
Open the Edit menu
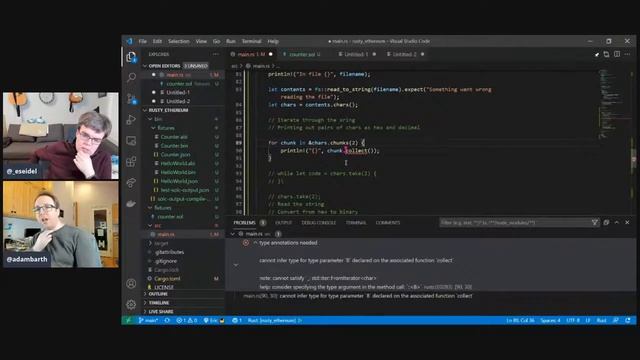pyautogui.click(x=157, y=41)
